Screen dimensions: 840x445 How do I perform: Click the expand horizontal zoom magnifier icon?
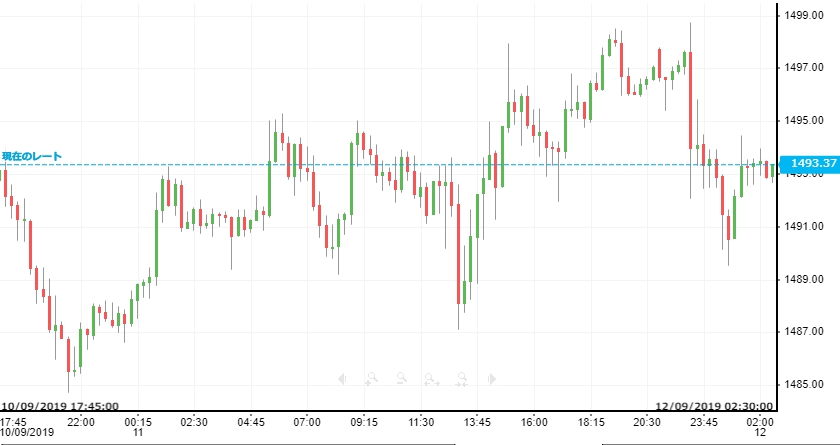(x=431, y=379)
